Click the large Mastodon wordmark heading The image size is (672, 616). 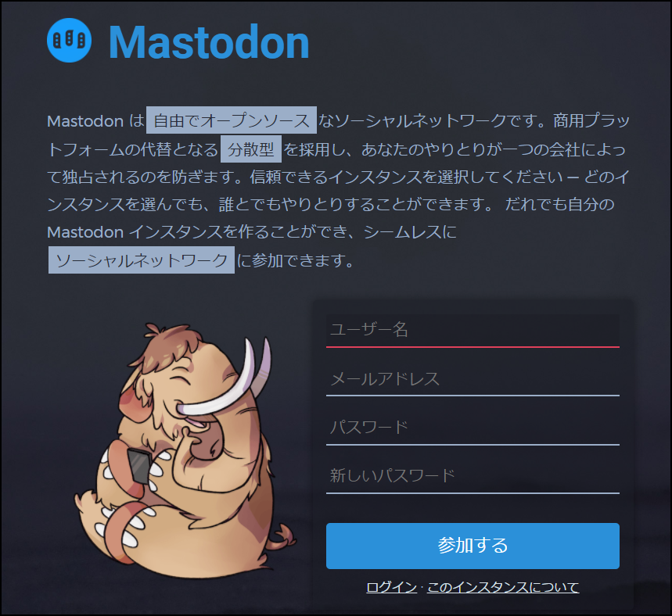(209, 42)
